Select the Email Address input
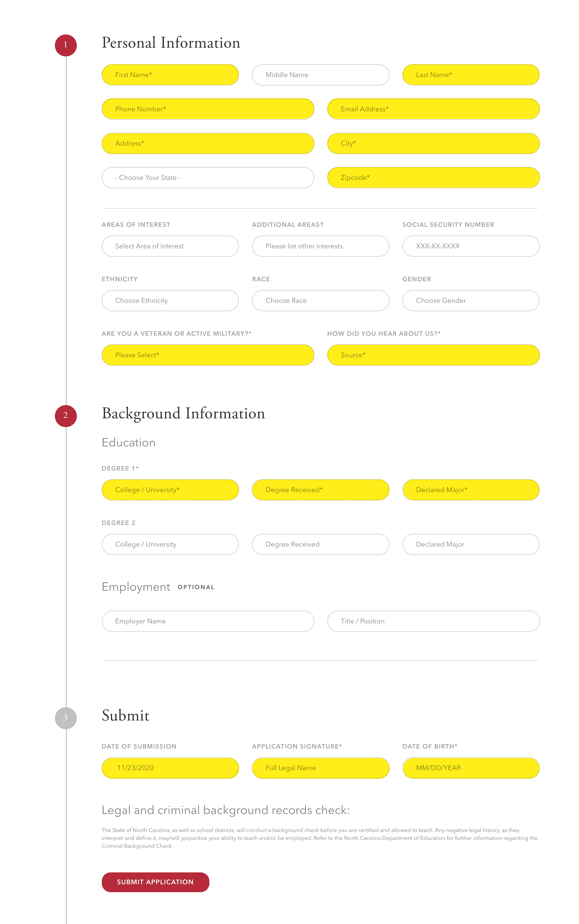This screenshot has height=924, width=579. [433, 109]
